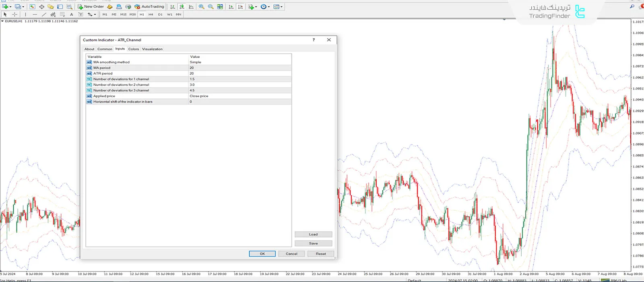Select the horizontal line drawing tool
Viewport: 644px width, 282px height.
tap(35, 15)
